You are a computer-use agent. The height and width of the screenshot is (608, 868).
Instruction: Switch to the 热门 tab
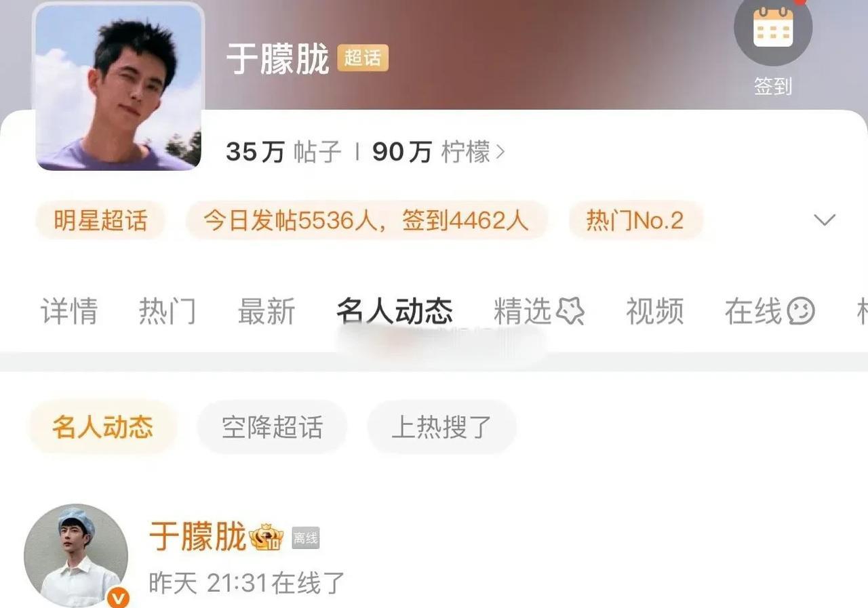[167, 311]
